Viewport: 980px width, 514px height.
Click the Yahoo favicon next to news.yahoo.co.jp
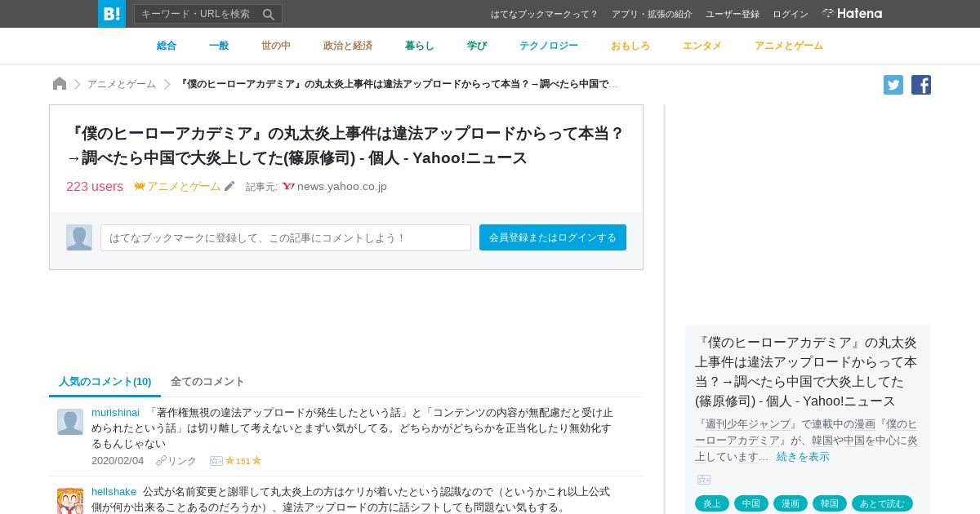tap(288, 186)
